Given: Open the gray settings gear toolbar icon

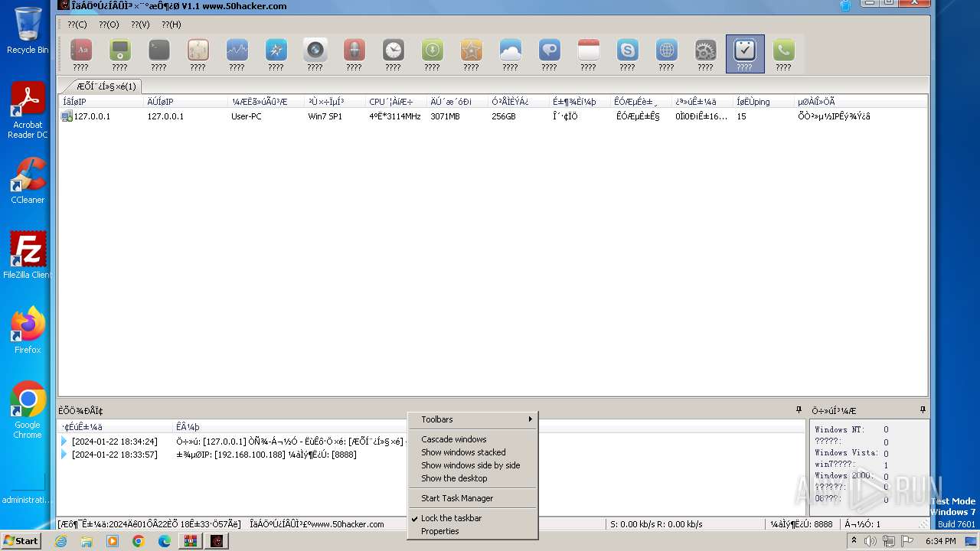Looking at the screenshot, I should [x=705, y=51].
